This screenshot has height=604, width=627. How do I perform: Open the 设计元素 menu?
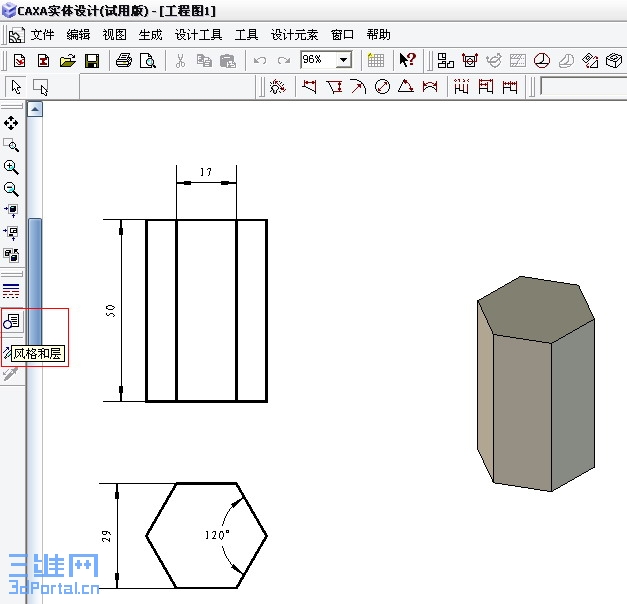tap(294, 35)
